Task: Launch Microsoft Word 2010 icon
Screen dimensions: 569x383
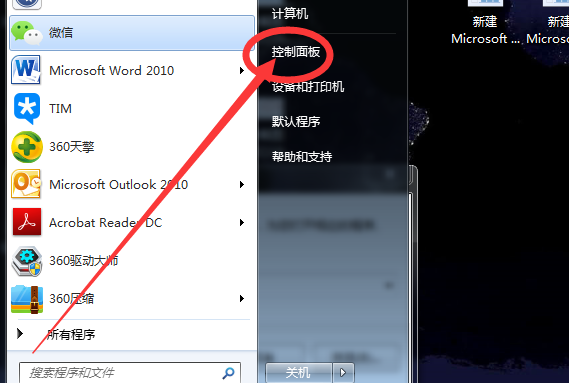Action: (26, 70)
